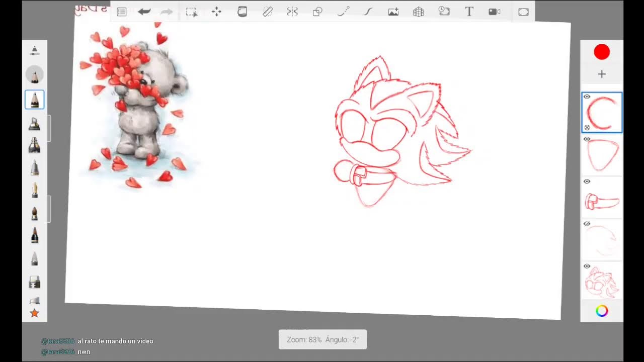644x362 pixels.
Task: Hide the top curved-arc layer
Action: point(587,97)
